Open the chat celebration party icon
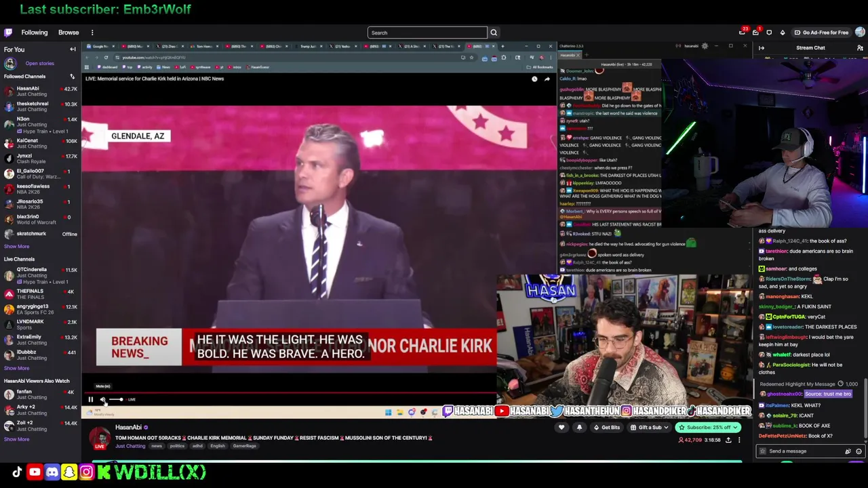Viewport: 868px width, 488px height. pos(848,451)
